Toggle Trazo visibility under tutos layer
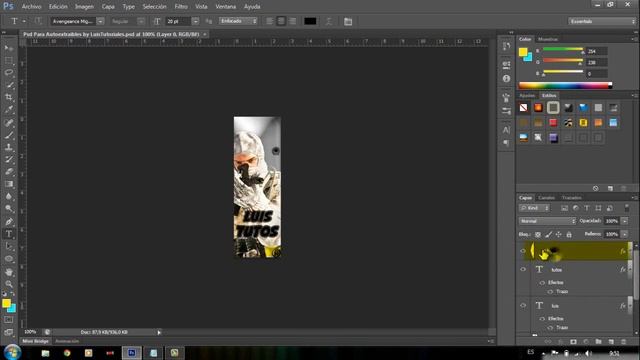Image resolution: width=640 pixels, height=360 pixels. (550, 291)
